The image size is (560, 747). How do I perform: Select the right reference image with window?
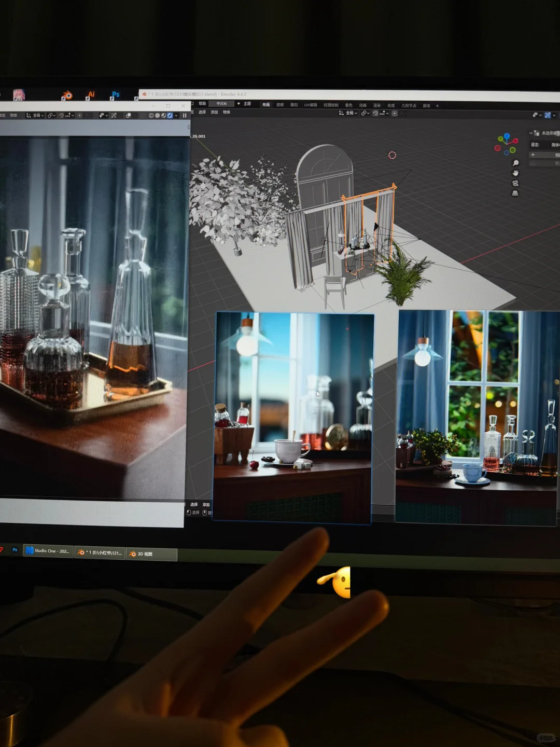click(x=478, y=418)
